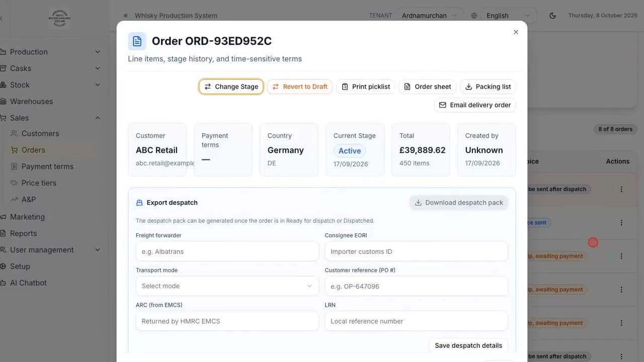Open A&P in the sidebar
The image size is (644, 362).
click(29, 199)
